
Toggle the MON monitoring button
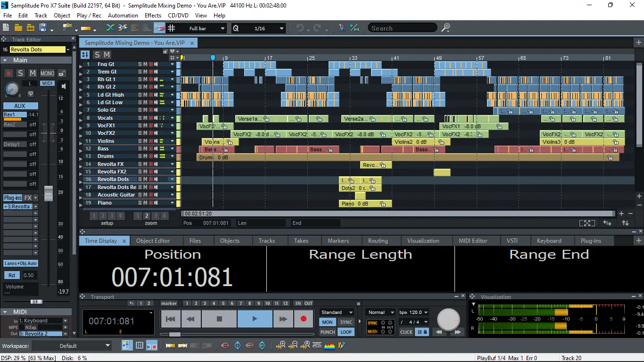pos(328,322)
